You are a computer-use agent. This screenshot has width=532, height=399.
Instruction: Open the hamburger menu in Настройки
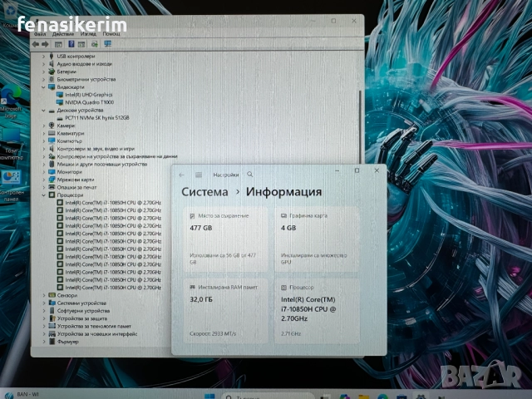pos(198,175)
